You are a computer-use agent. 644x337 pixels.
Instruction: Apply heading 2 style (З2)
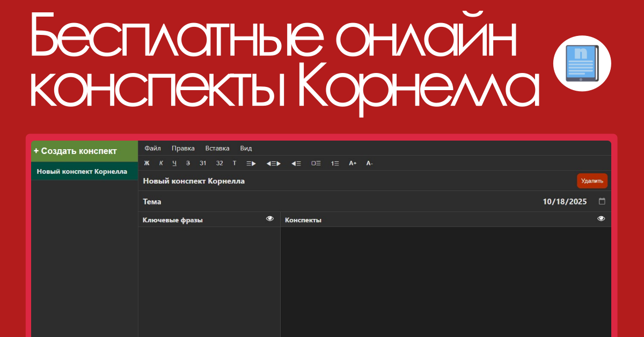click(x=219, y=163)
